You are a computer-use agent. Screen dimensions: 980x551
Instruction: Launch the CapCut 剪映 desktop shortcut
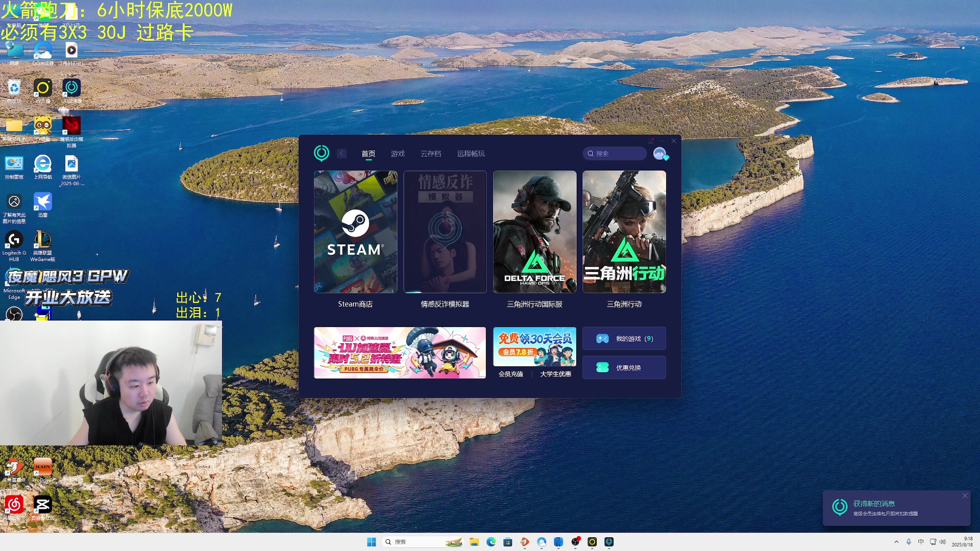pos(43,507)
